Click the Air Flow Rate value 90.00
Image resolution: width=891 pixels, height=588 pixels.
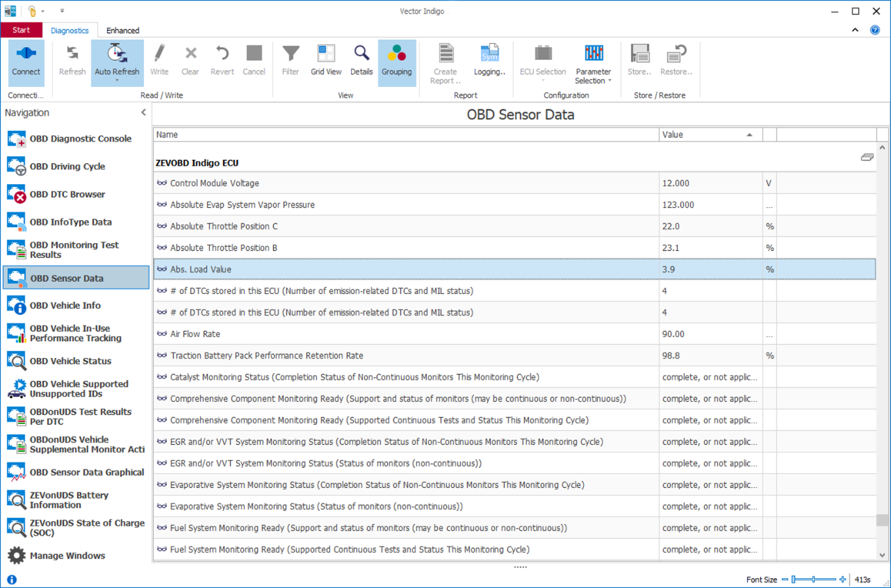673,334
